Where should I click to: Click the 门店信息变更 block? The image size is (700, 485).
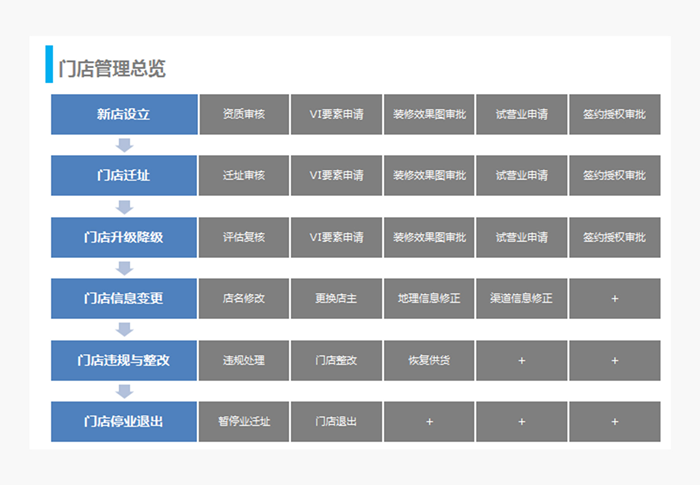point(124,298)
